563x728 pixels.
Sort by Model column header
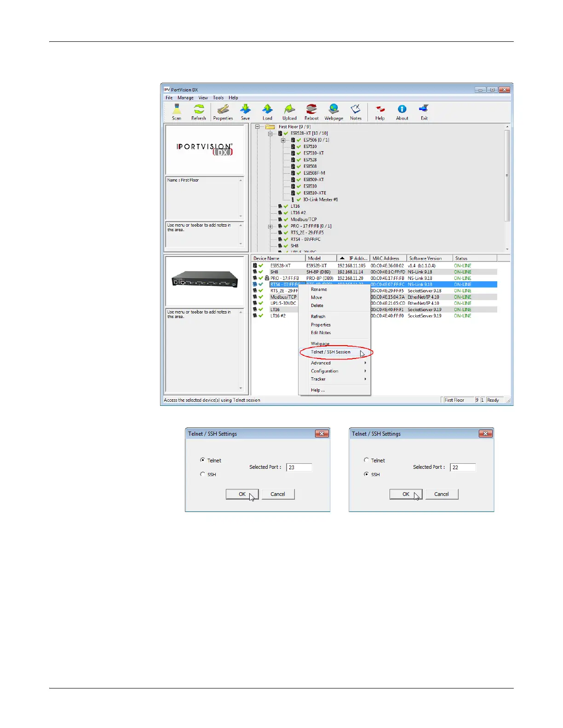(x=321, y=258)
